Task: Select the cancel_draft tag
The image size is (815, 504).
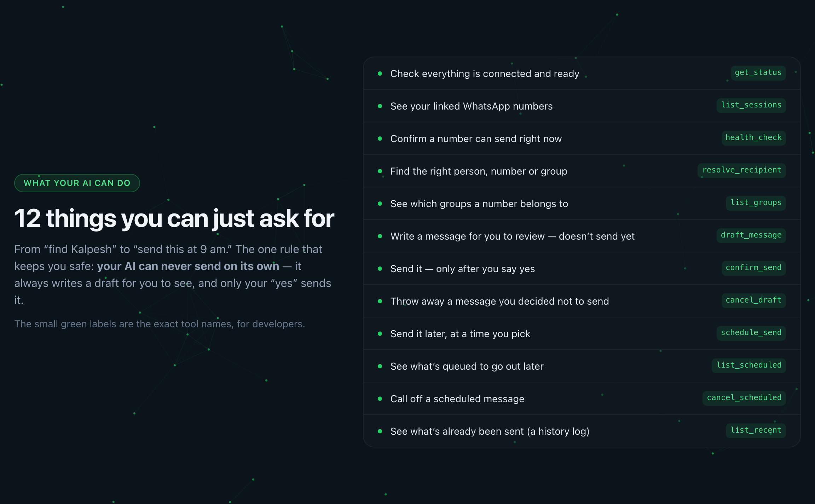Action: pos(753,300)
